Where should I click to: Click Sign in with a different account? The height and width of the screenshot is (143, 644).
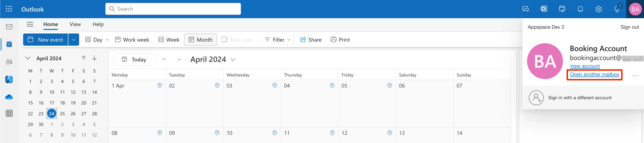coord(580,98)
